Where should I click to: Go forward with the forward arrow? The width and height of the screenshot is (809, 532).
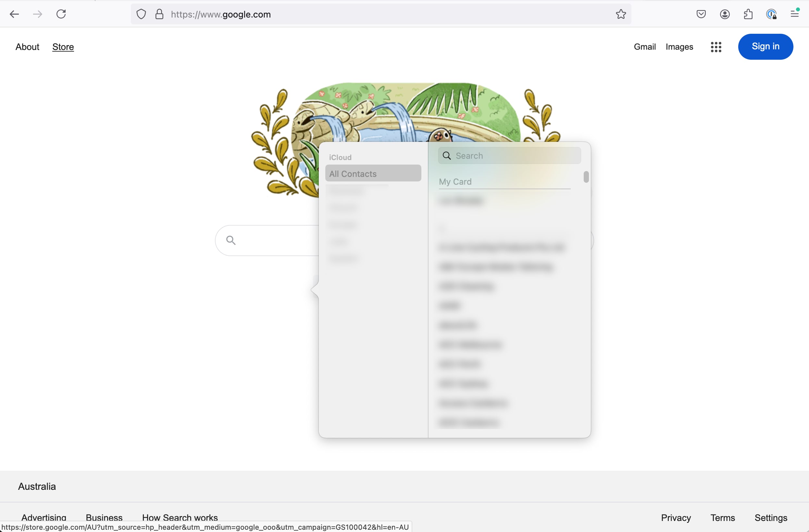point(38,14)
